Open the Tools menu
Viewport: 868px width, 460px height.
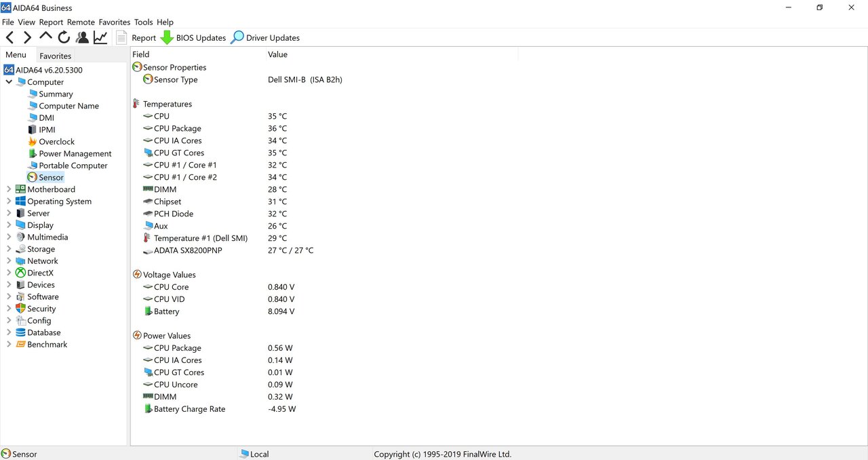click(143, 22)
